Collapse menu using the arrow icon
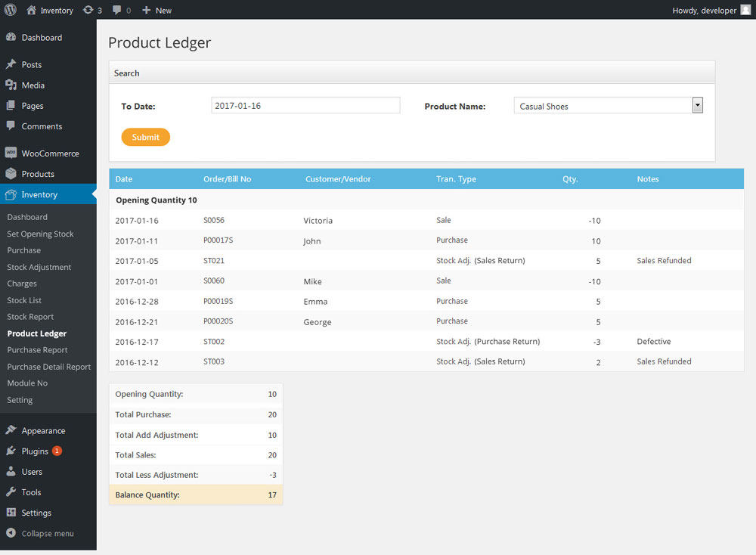756x555 pixels. 11,533
